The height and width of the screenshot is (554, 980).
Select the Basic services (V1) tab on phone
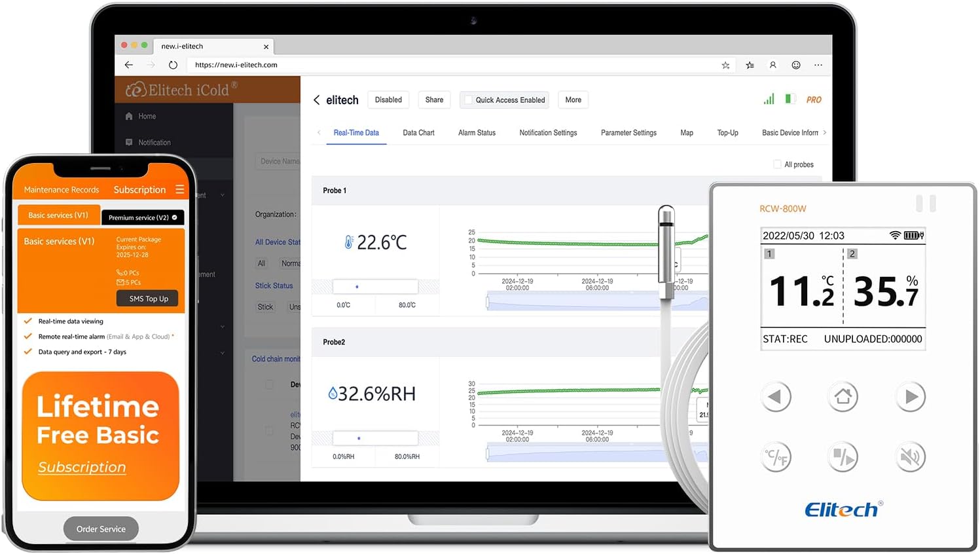point(58,215)
